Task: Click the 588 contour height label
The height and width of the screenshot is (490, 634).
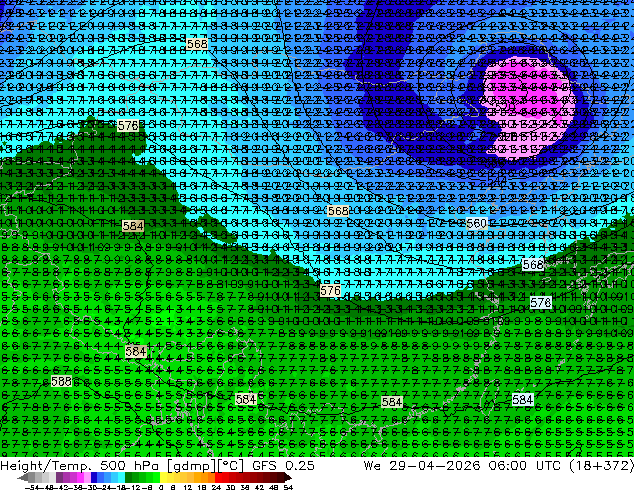Action: tap(61, 381)
